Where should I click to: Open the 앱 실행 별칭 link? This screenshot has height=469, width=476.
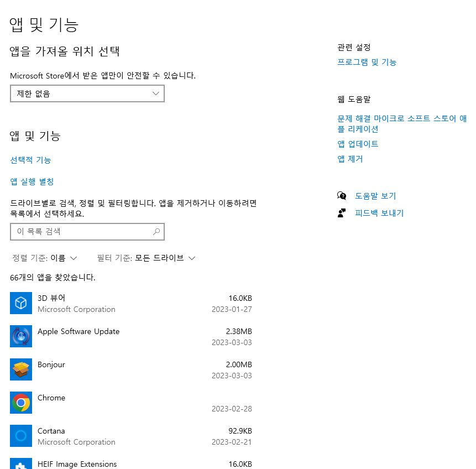(32, 181)
